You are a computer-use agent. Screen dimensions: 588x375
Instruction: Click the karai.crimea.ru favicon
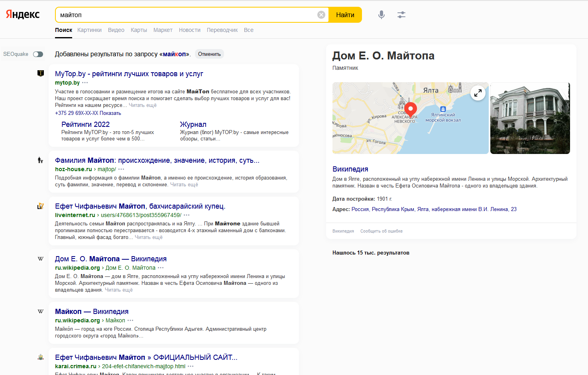(40, 357)
